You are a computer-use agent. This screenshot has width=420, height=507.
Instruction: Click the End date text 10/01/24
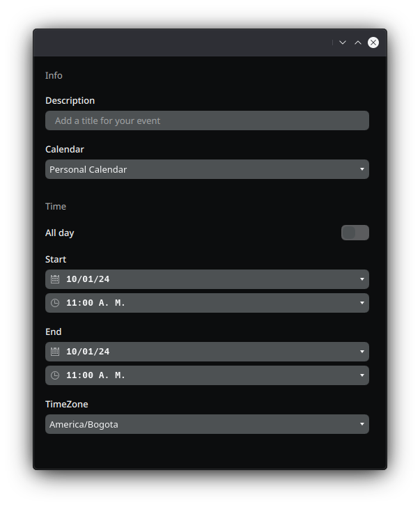(88, 352)
